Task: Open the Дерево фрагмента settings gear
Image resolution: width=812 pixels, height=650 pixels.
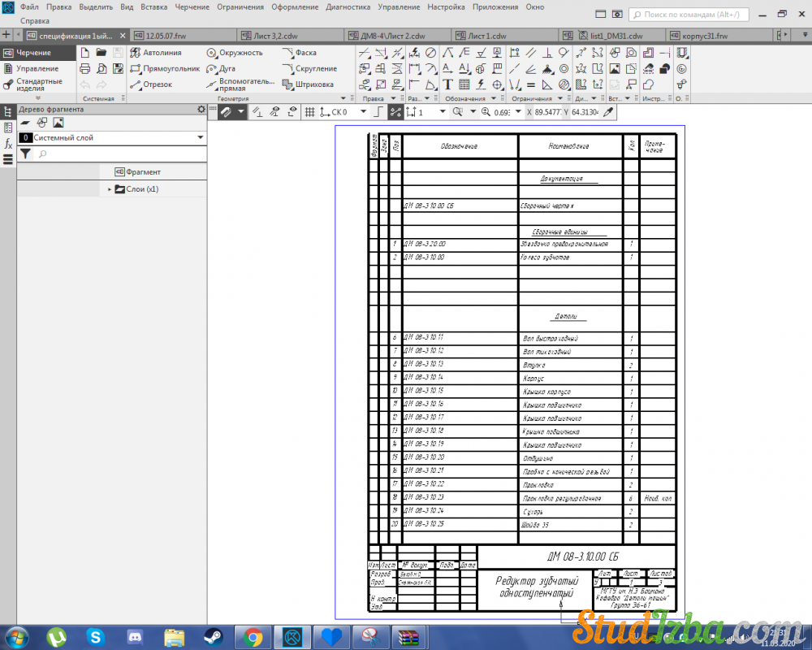Action: coord(201,110)
